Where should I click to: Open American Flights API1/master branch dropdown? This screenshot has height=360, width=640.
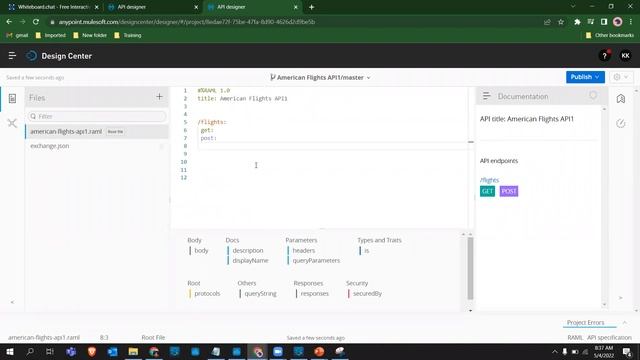(x=320, y=77)
